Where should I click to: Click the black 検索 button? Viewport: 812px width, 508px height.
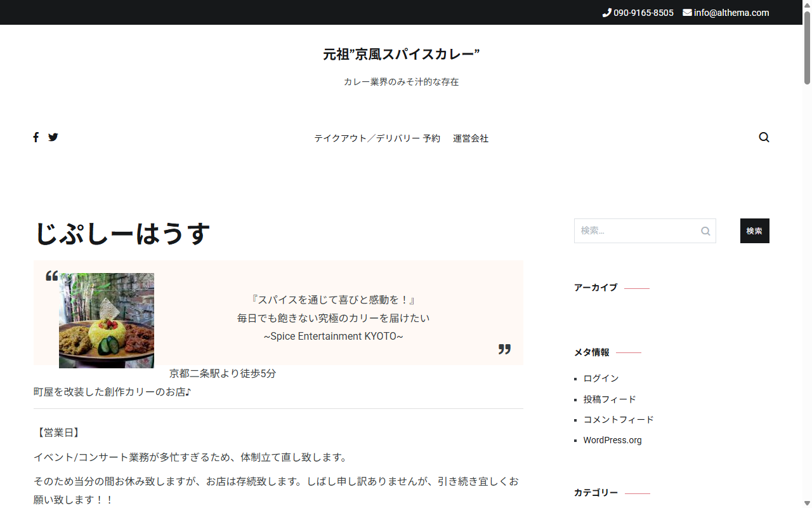coord(755,231)
